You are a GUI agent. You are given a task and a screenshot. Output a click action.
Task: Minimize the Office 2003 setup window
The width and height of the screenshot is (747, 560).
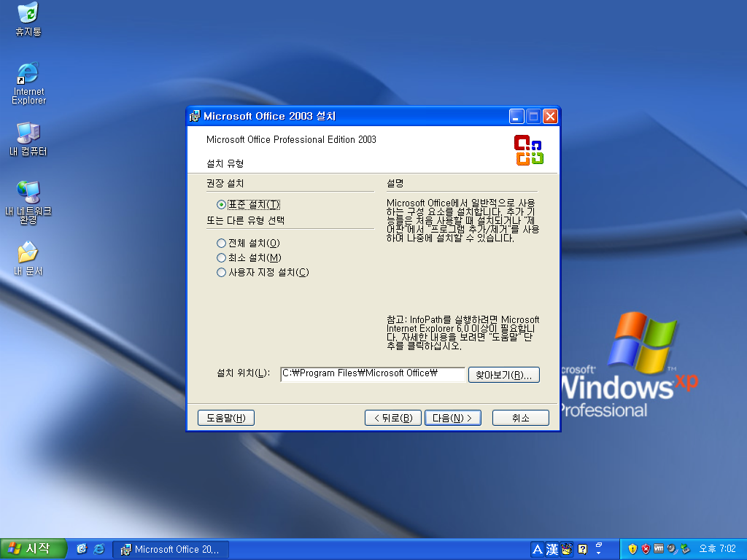pos(516,116)
